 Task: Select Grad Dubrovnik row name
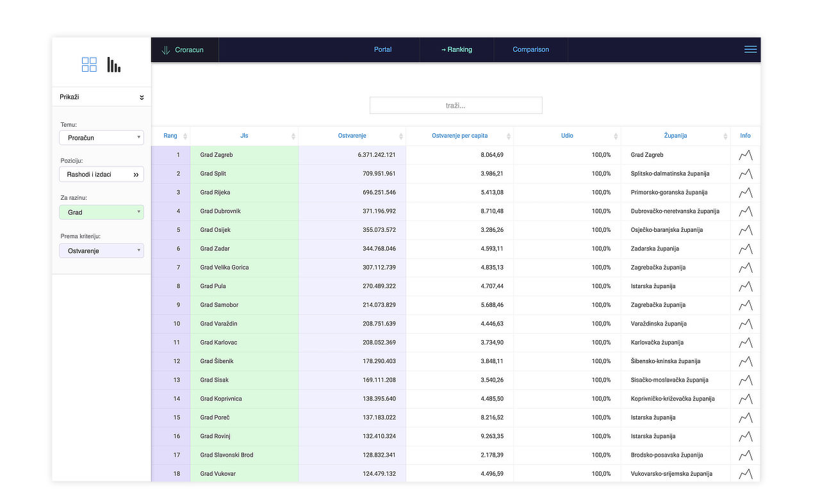[220, 211]
